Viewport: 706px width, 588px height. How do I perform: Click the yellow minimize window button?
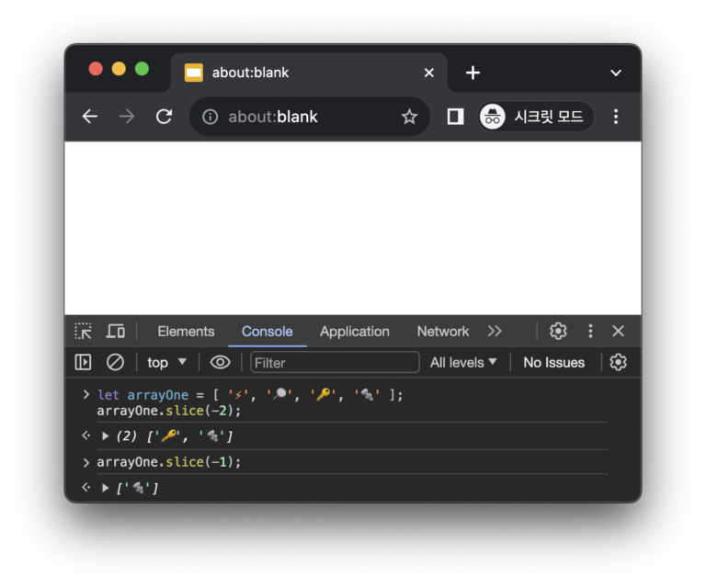click(119, 69)
